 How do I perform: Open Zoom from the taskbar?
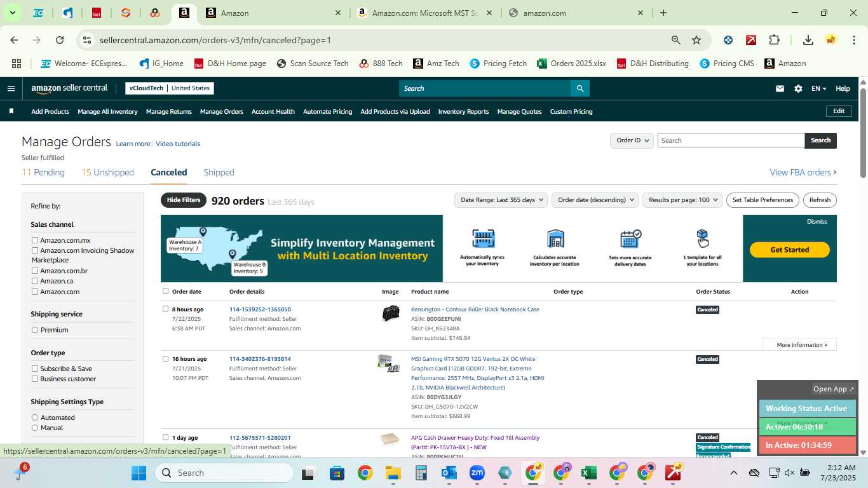point(477,473)
